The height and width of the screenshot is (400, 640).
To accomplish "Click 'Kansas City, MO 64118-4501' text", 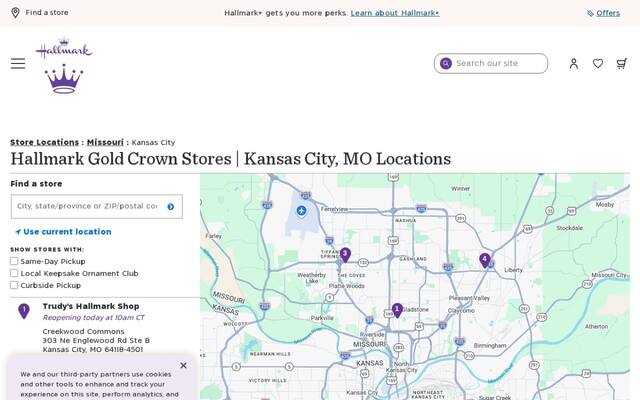I will [93, 349].
